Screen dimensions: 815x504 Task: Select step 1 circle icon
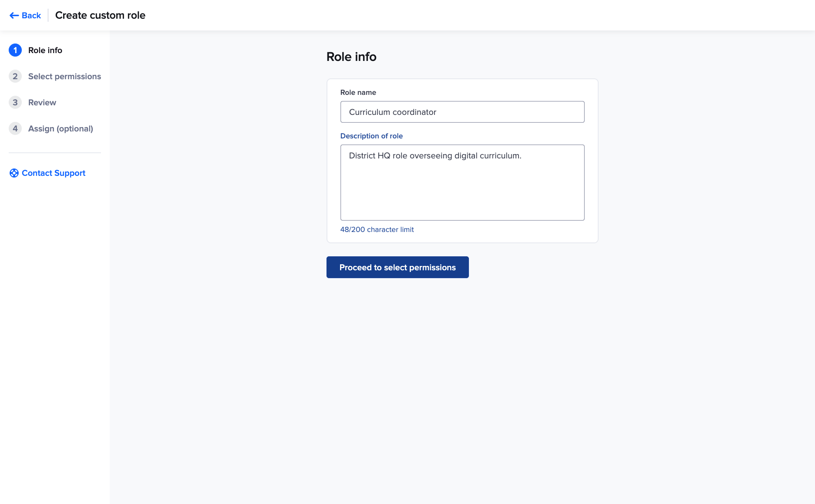(x=15, y=50)
